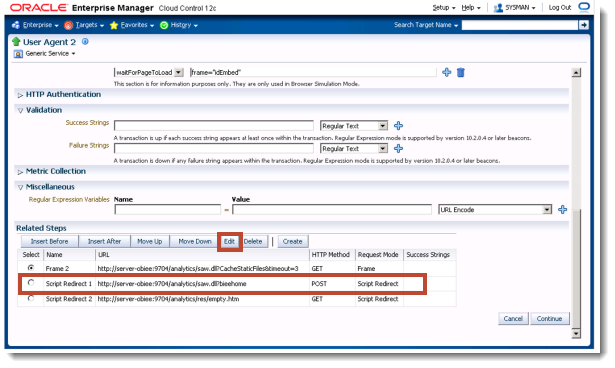The height and width of the screenshot is (368, 615).
Task: Click the scrollbar down arrow
Action: 576,334
